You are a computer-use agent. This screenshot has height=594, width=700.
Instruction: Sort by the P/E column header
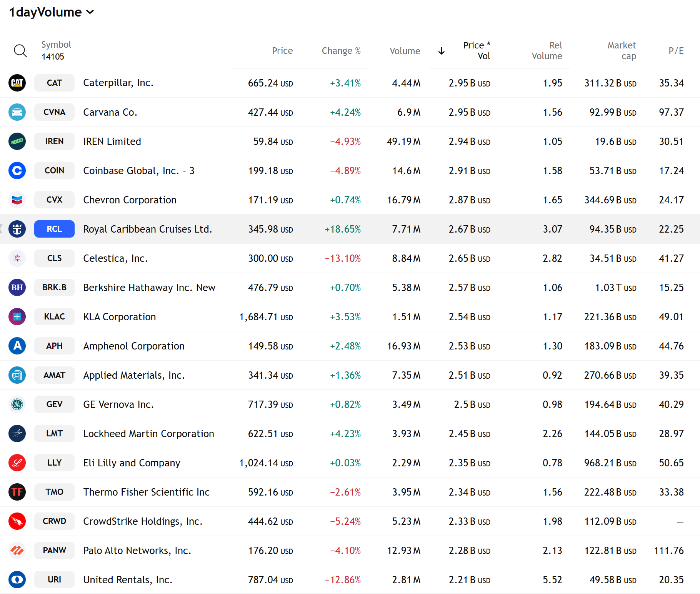[676, 51]
